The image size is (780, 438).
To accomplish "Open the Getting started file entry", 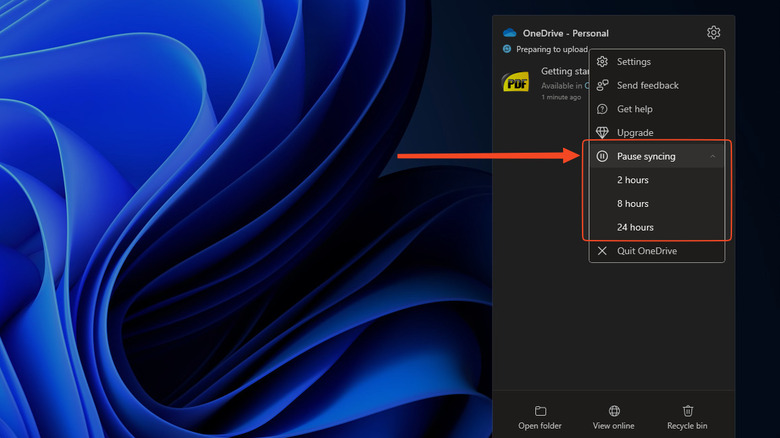I will (x=563, y=72).
